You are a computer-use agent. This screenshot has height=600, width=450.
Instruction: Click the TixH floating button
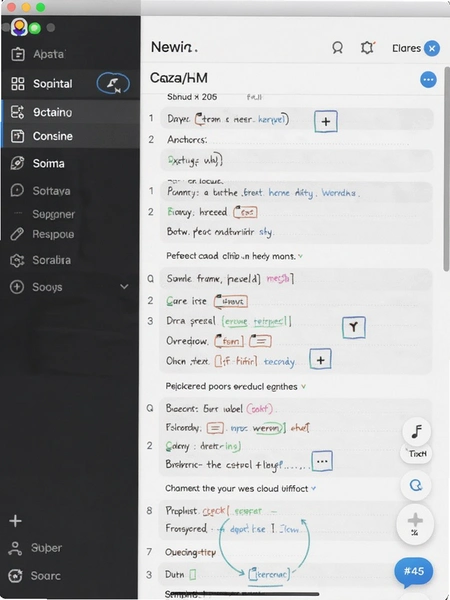(416, 454)
